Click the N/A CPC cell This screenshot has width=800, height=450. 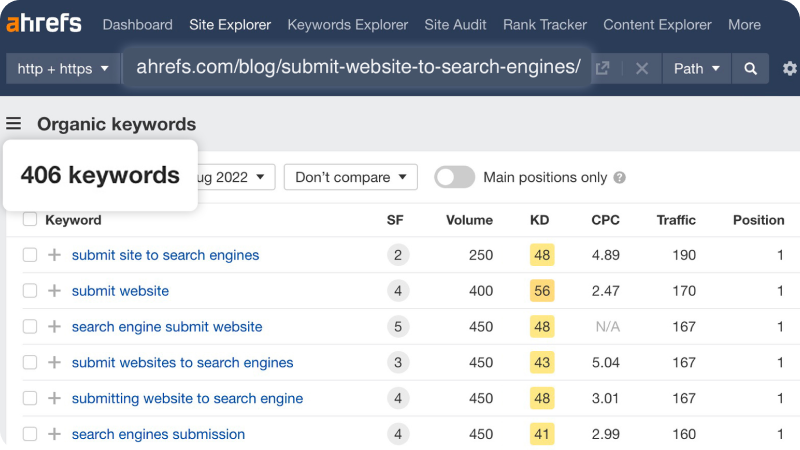coord(608,327)
